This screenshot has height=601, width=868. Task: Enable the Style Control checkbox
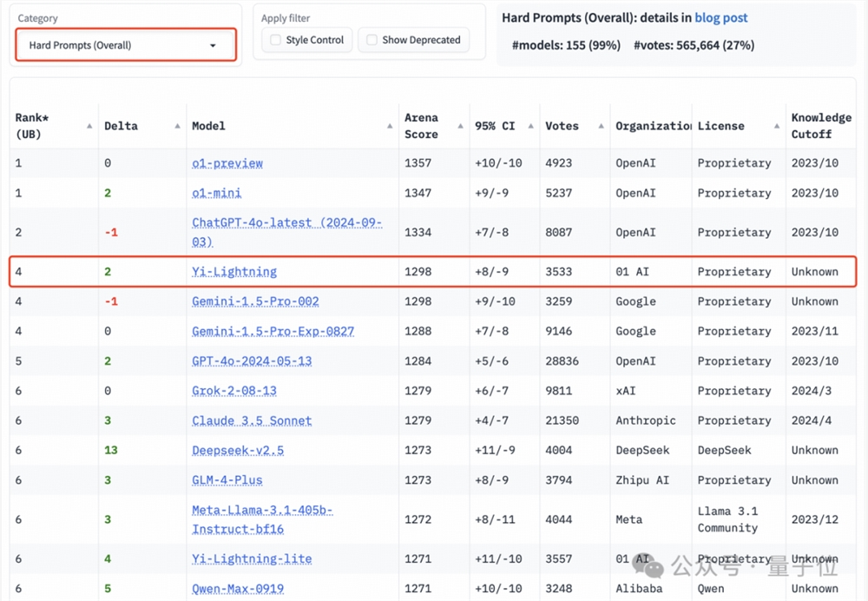coord(276,40)
